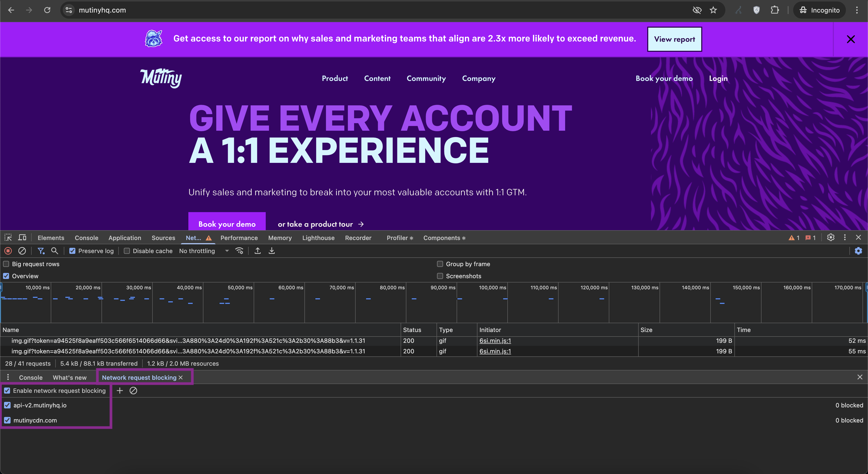
Task: Open the DevTools customize three-dot menu
Action: pos(845,237)
